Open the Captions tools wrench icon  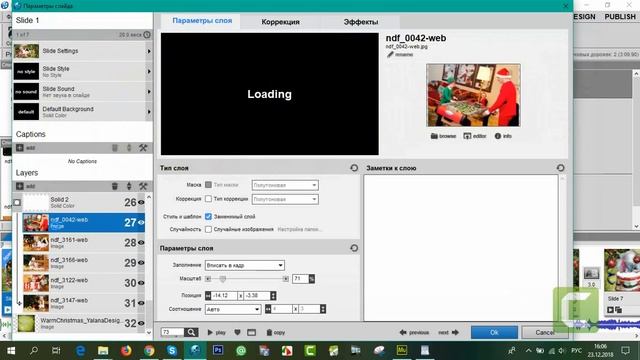tap(143, 148)
